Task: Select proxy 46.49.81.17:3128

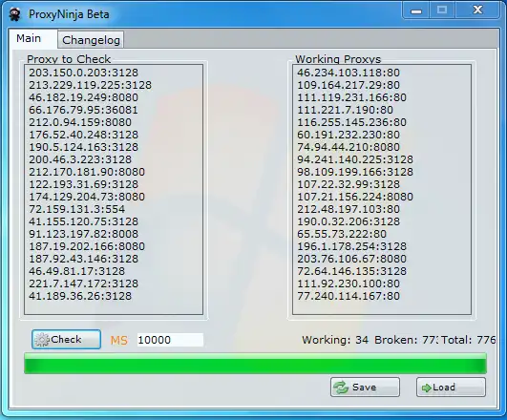Action: point(77,271)
